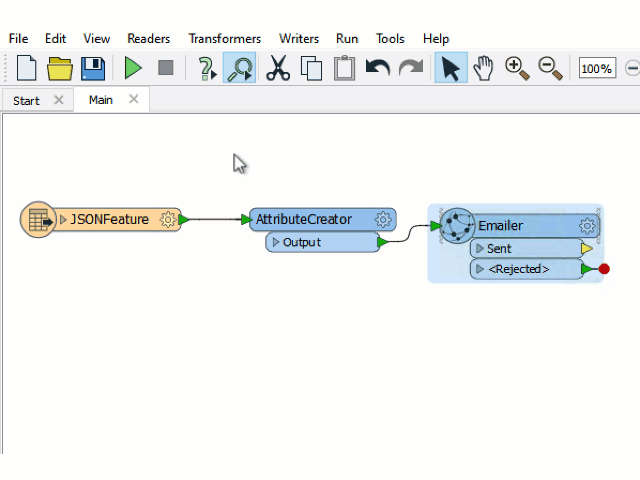Screen dimensions: 640x480
Task: Cut the selection with the scissors icon
Action: click(x=278, y=68)
